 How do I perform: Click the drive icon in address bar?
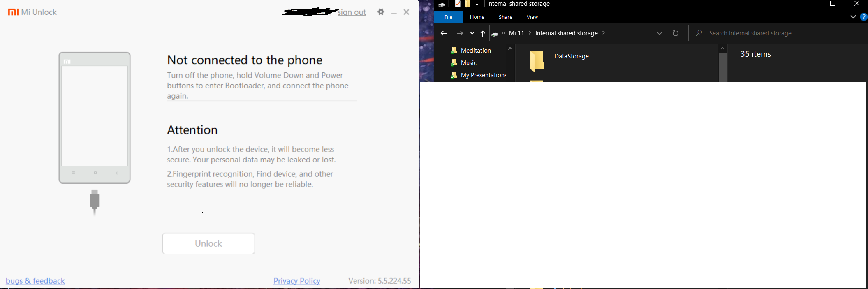495,34
